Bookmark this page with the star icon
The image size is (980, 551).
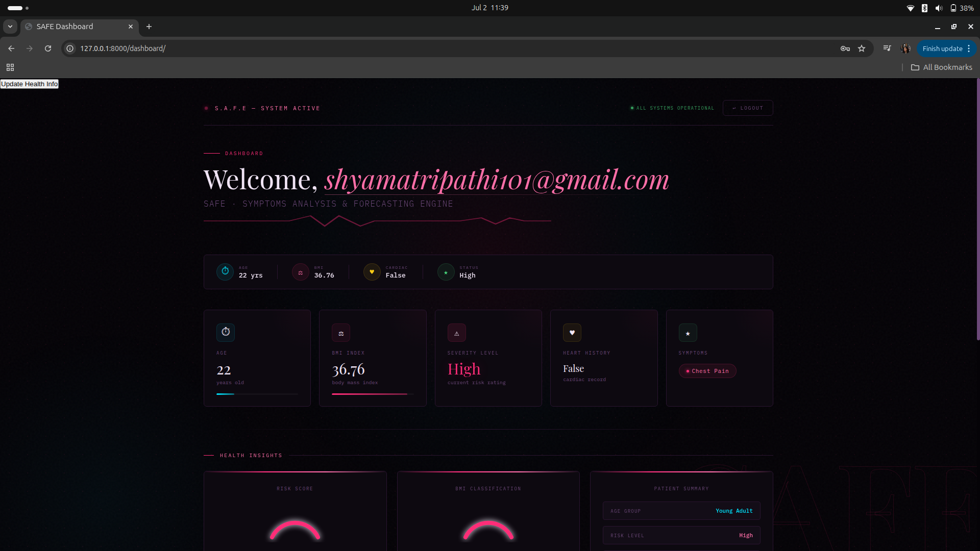click(x=862, y=48)
